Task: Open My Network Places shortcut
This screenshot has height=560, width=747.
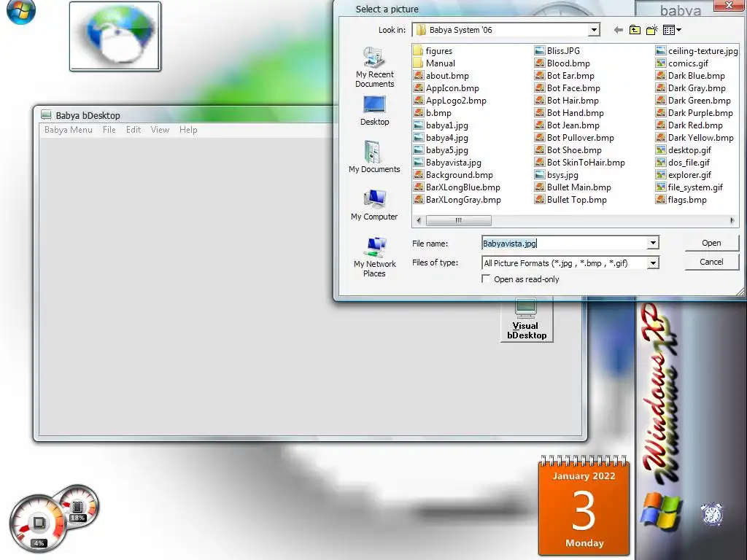Action: (374, 257)
